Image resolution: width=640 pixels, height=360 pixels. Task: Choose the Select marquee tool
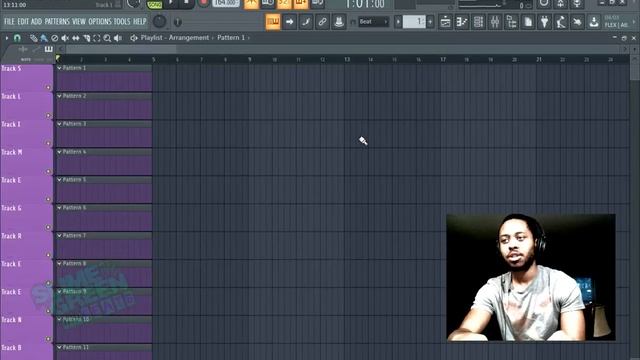point(97,38)
